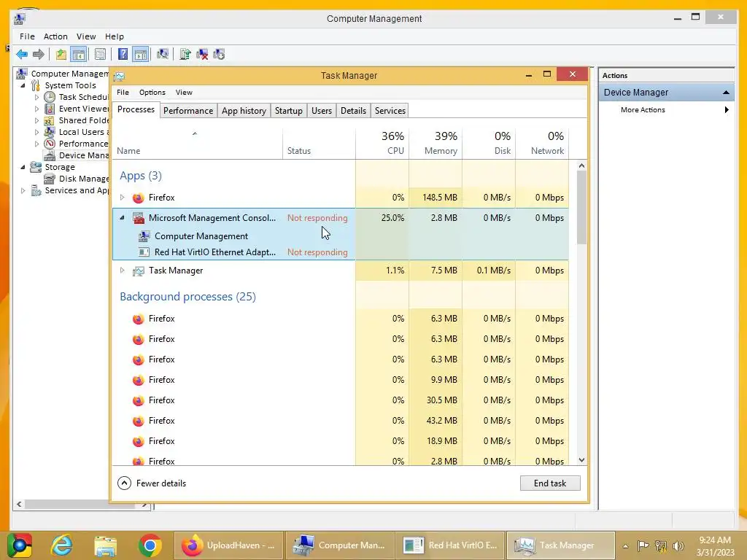Viewport: 747px width, 560px height.
Task: Click the blue Help question mark icon
Action: [123, 54]
